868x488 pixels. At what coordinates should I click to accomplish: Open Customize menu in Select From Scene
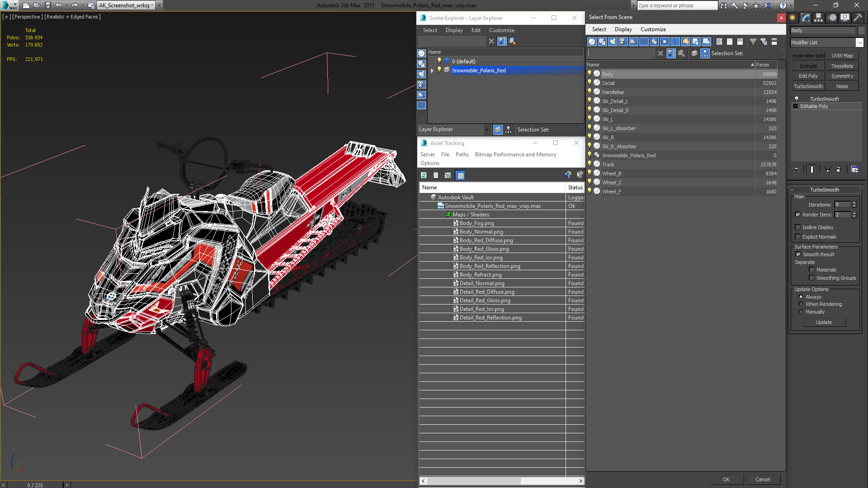[653, 29]
